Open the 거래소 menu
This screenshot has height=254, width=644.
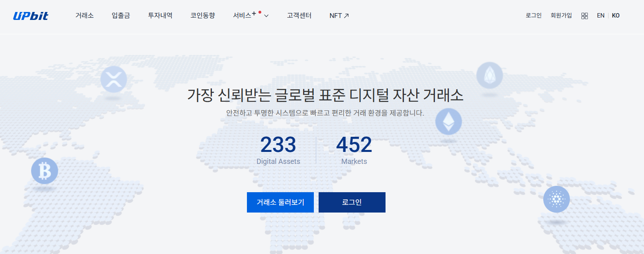(x=84, y=16)
